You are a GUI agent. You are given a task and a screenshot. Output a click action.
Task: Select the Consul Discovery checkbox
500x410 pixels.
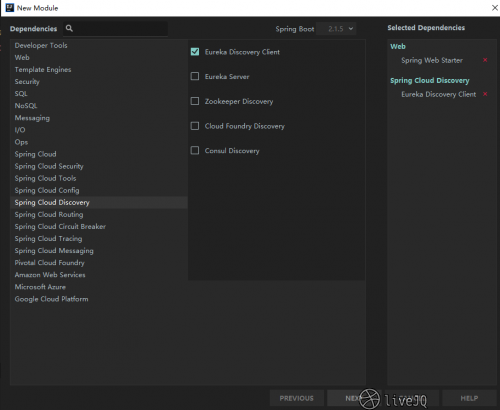(195, 150)
